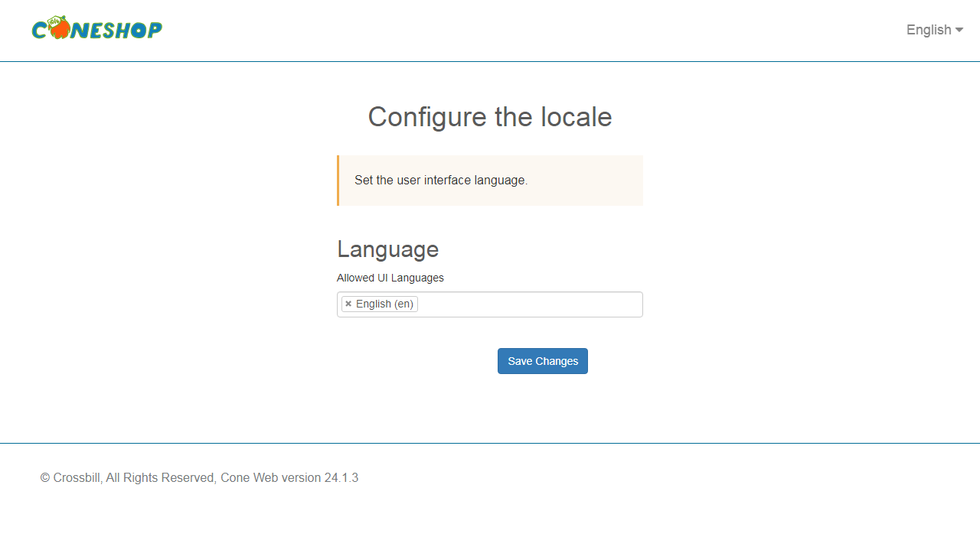Viewport: 980px width, 537px height.
Task: Click the Cone Web version 24.1.3 text
Action: 289,477
